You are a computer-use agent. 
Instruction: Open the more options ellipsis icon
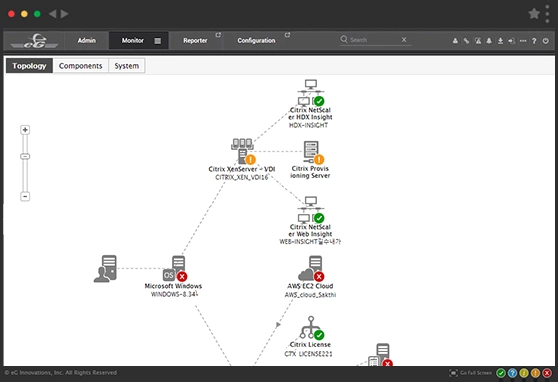tap(523, 41)
